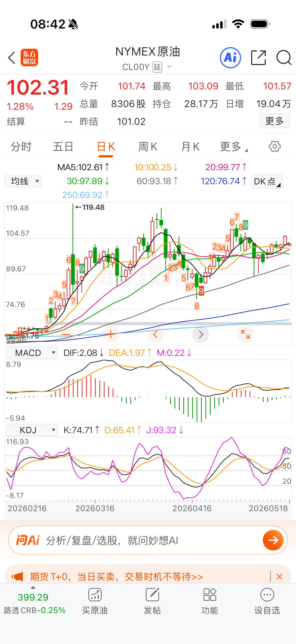Tap the 20260416 date axis marker
Viewport: 296px width, 644px height.
(x=192, y=508)
